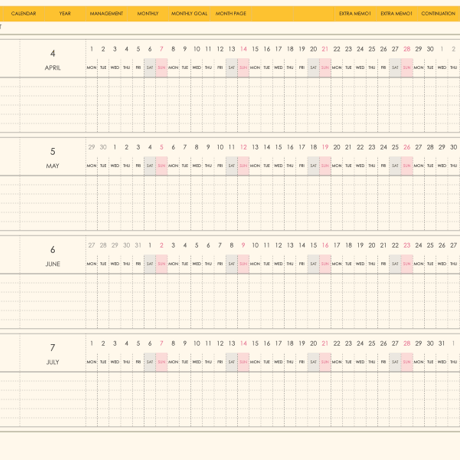Screen dimensions: 460x460
Task: Select date 21 in the April row
Action: tap(325, 49)
